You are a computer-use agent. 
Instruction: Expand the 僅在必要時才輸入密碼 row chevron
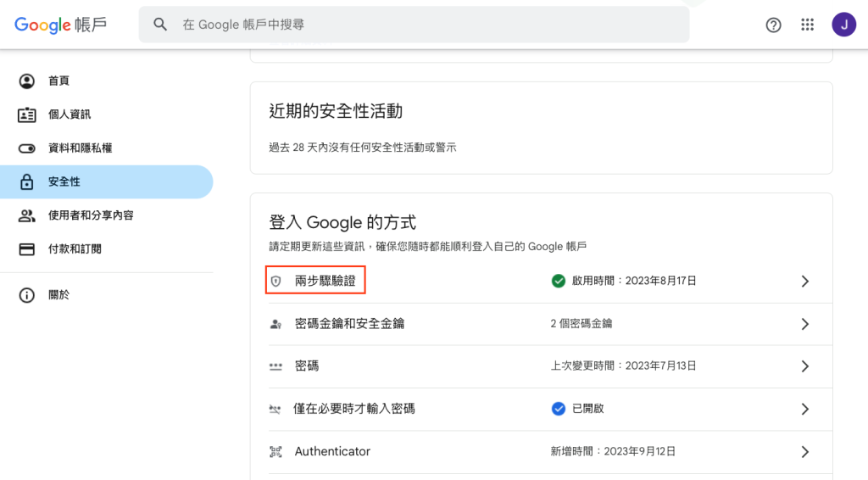[805, 409]
